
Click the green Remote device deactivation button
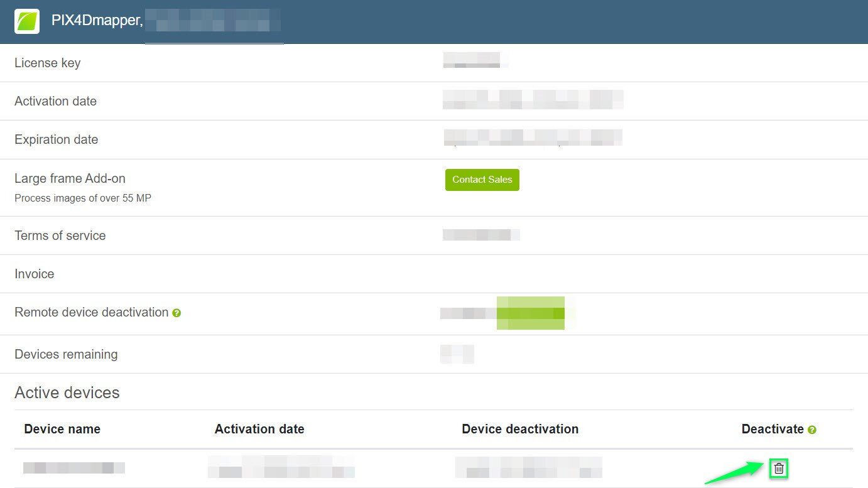coord(531,313)
